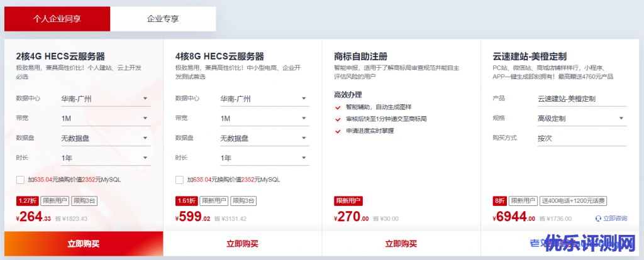The image size is (644, 260).
Task: Tick MySQL add-on checkbox in 2核4G card
Action: point(20,180)
